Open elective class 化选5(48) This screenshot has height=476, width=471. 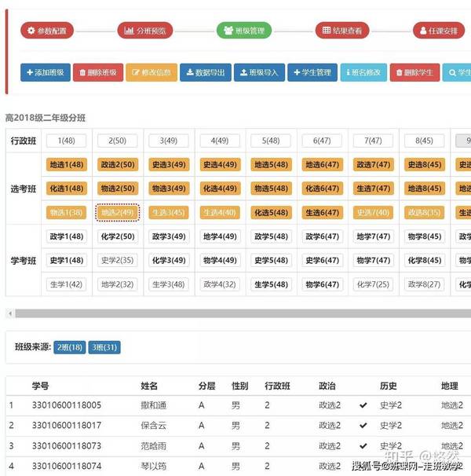tap(271, 213)
